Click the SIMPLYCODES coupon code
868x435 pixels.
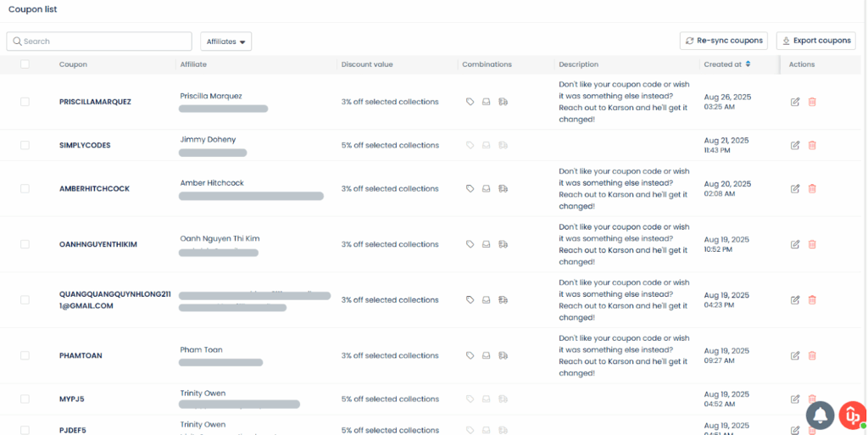click(85, 145)
